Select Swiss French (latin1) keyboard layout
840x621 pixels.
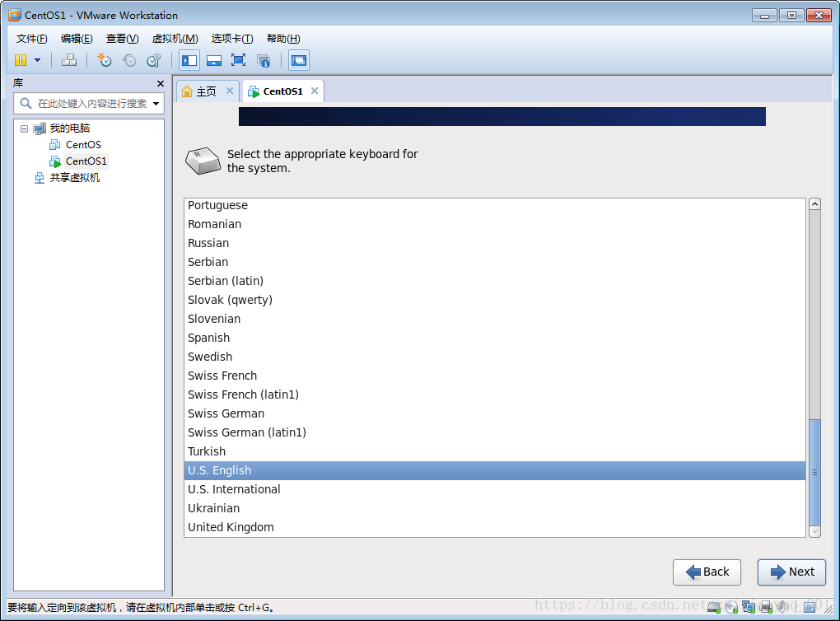[x=495, y=395]
